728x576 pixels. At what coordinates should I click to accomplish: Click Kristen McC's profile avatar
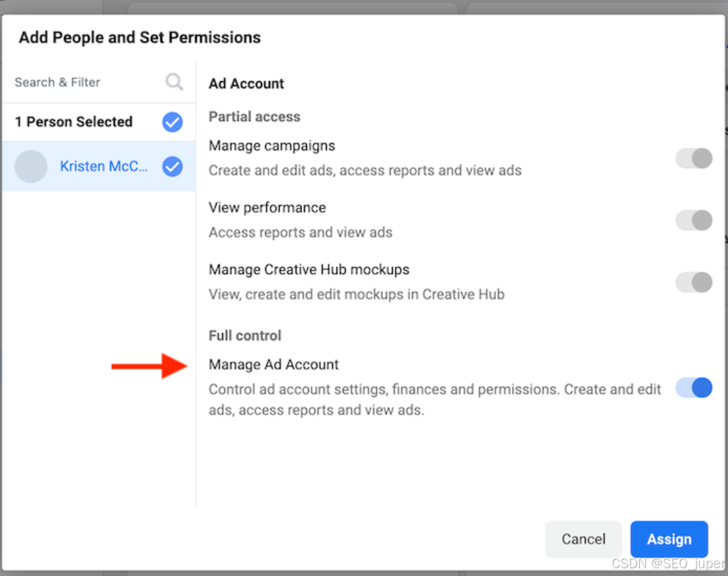(x=31, y=167)
